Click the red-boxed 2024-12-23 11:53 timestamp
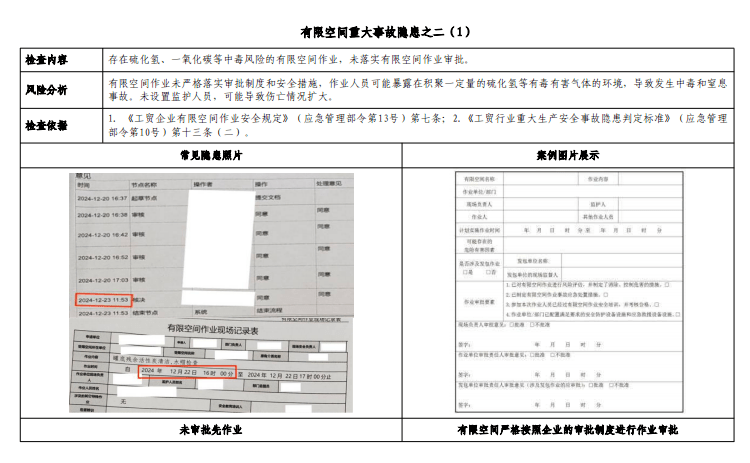 click(x=103, y=299)
